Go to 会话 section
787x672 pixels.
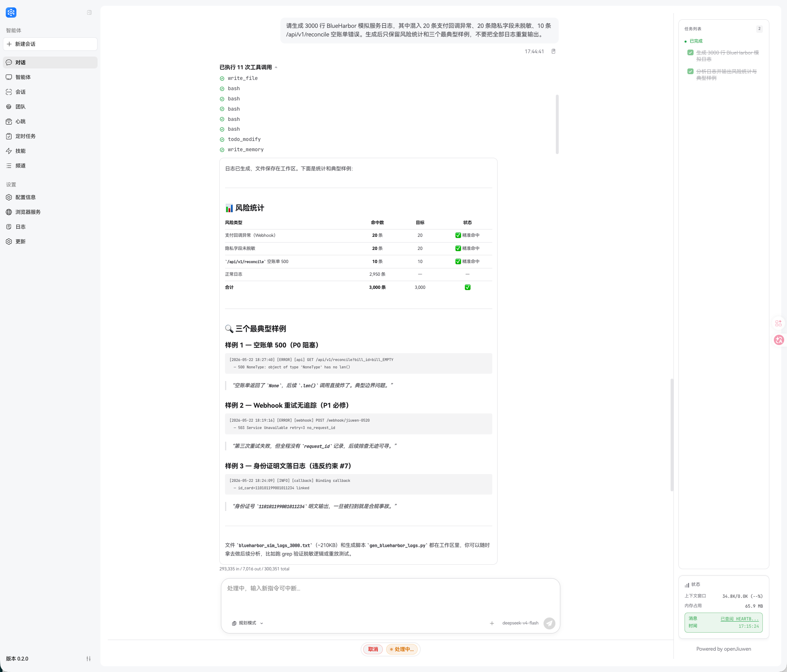pyautogui.click(x=50, y=92)
